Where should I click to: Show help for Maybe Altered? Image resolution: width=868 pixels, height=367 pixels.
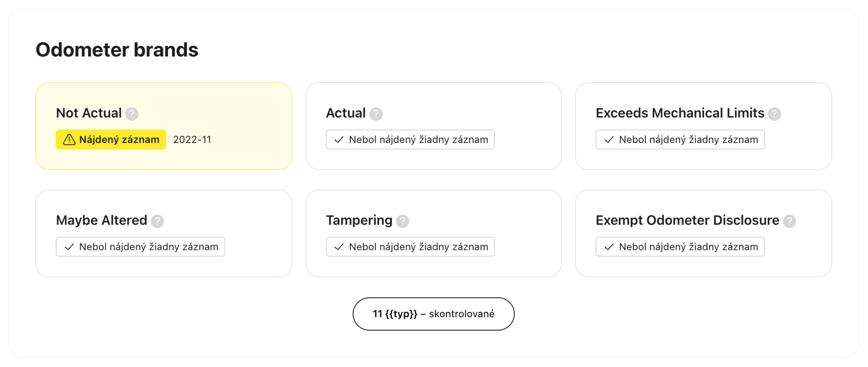(157, 221)
